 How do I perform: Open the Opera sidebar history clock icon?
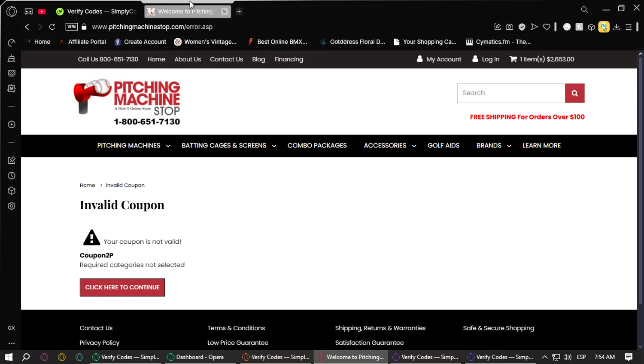pyautogui.click(x=12, y=176)
